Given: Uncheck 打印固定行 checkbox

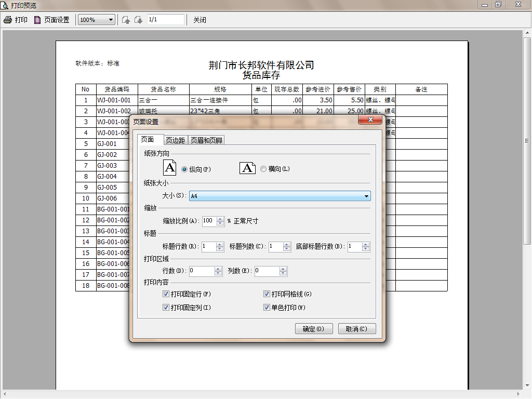Looking at the screenshot, I should pyautogui.click(x=166, y=294).
